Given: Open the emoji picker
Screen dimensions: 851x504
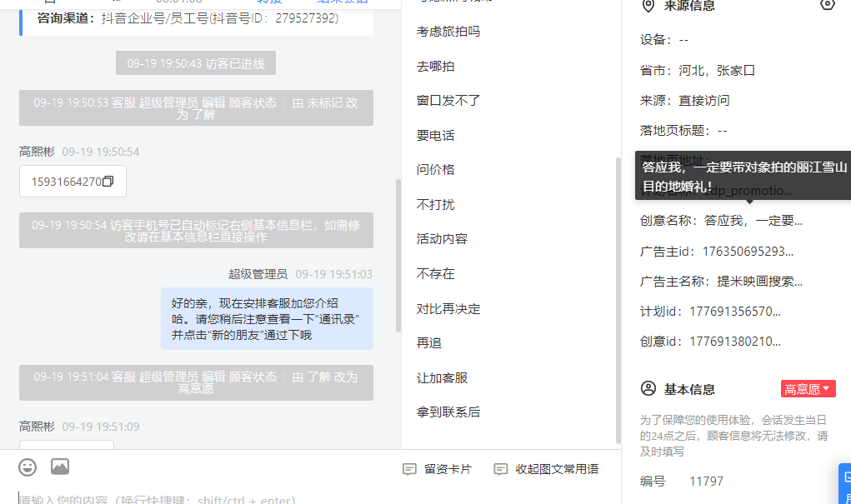Looking at the screenshot, I should (28, 467).
